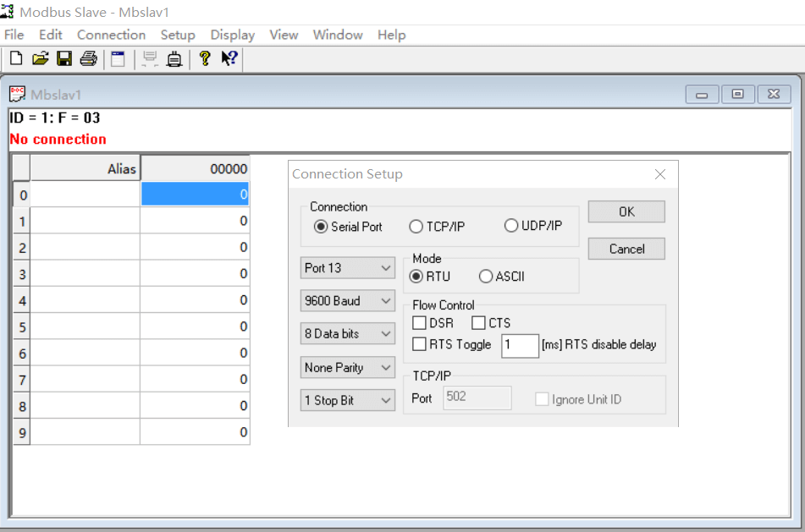The width and height of the screenshot is (805, 532).
Task: Click the ID = 1: F = 03 text
Action: pos(55,118)
